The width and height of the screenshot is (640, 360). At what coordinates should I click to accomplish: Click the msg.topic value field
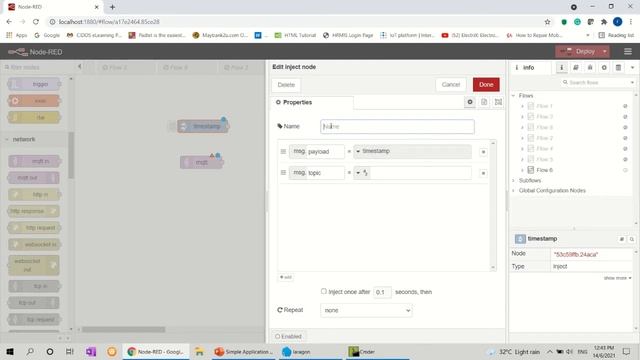pyautogui.click(x=420, y=173)
